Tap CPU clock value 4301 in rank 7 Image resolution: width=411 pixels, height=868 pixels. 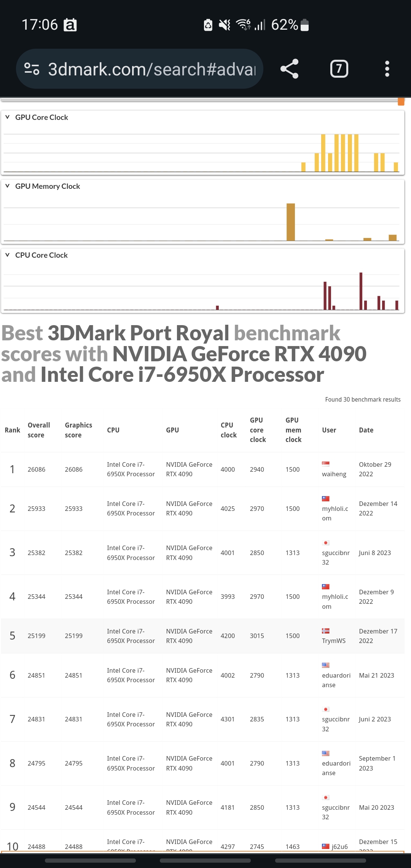(x=228, y=719)
